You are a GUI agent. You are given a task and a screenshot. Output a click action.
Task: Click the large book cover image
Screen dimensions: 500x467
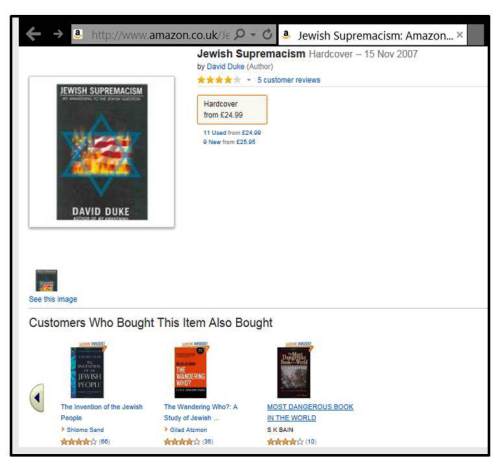point(102,152)
